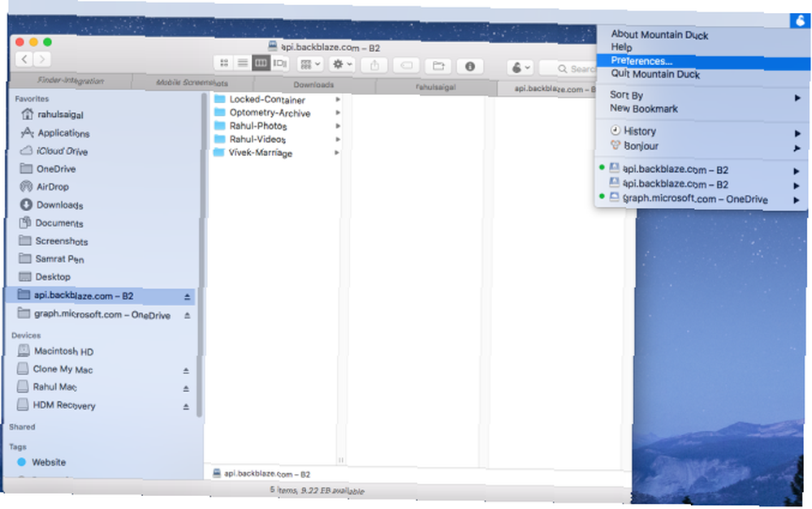Select the Website tag
The height and width of the screenshot is (509, 812).
coord(41,462)
